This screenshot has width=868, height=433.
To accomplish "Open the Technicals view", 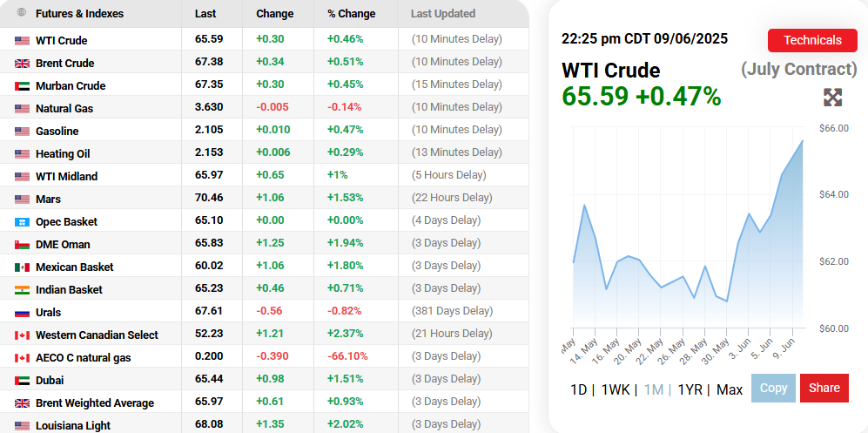I will [812, 40].
